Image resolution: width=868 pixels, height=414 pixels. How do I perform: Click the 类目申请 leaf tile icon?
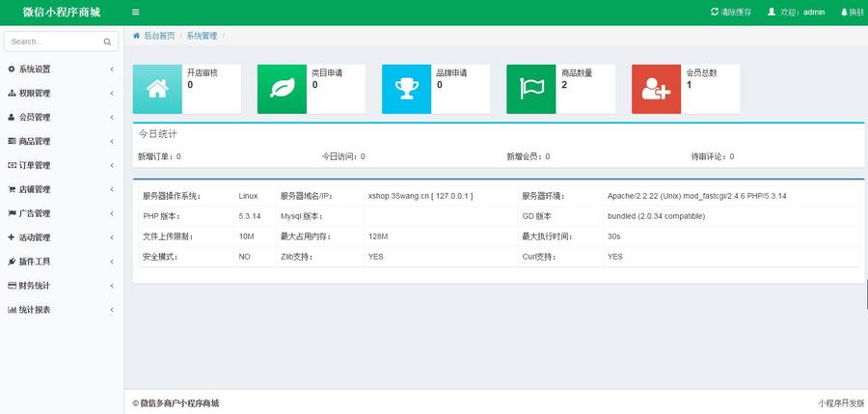[282, 89]
